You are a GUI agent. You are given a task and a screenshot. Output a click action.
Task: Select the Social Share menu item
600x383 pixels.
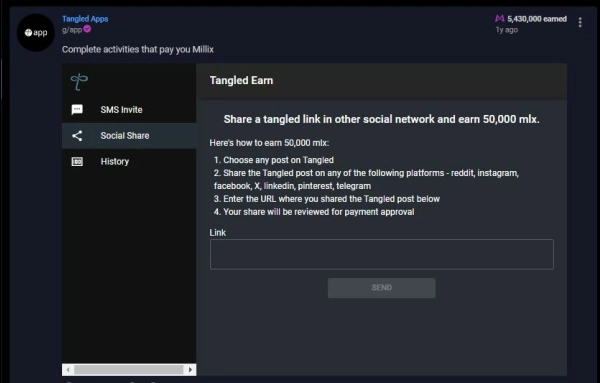129,136
